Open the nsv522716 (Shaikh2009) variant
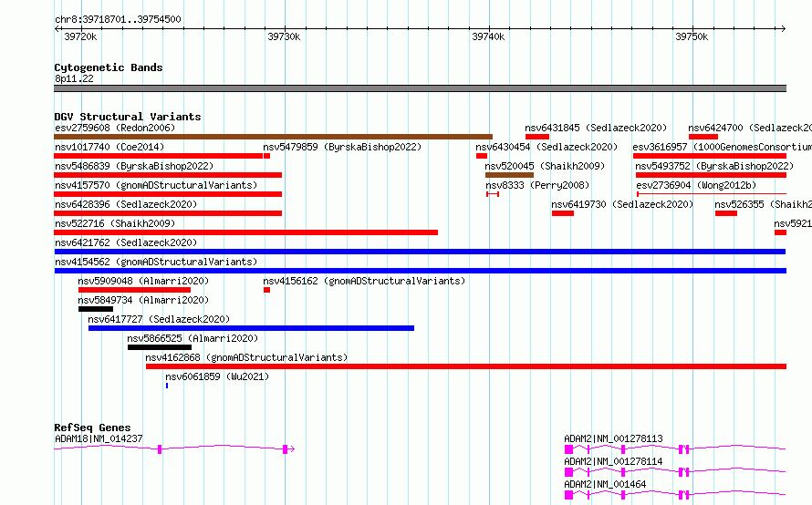812x505 pixels. [115, 223]
